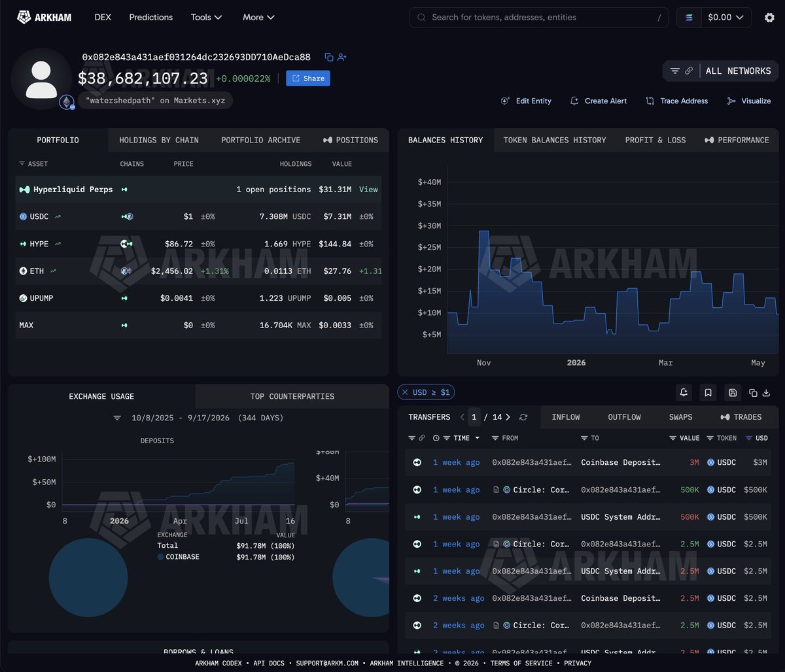785x672 pixels.
Task: Open the "watershedpath" on Markets.xyz tag
Action: click(x=156, y=101)
